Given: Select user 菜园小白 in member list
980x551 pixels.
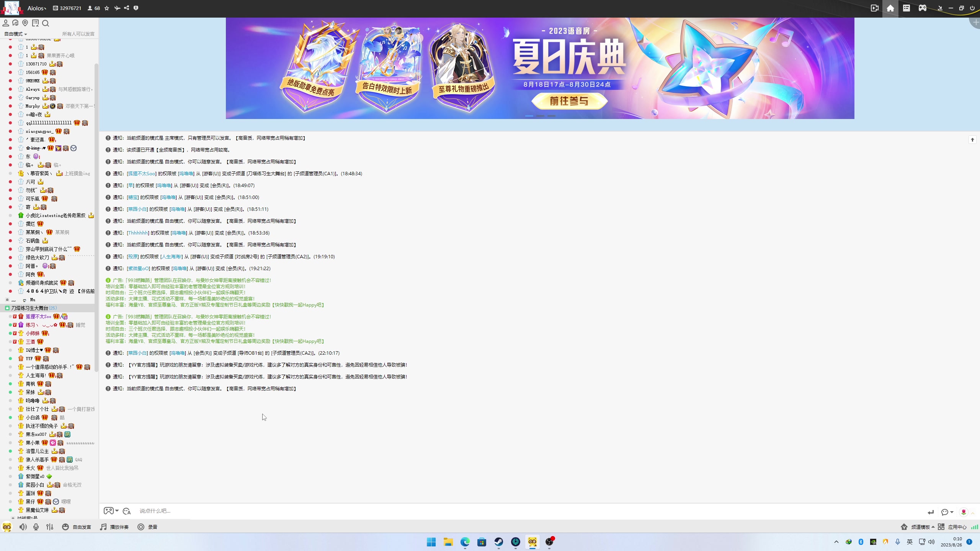Looking at the screenshot, I should (35, 485).
